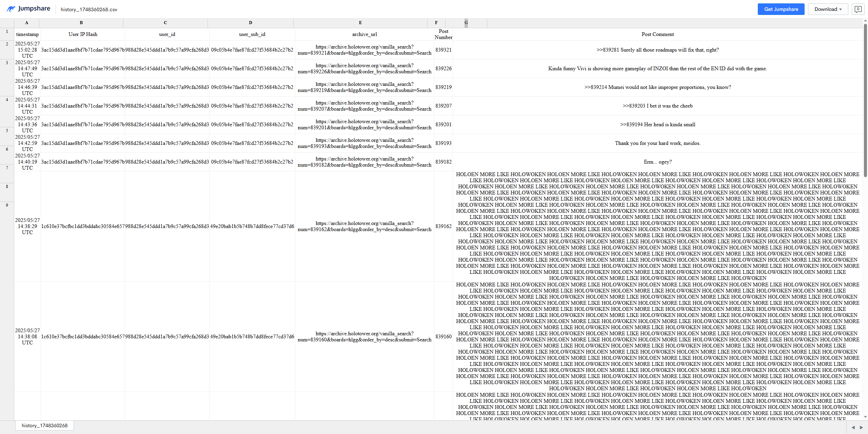Click the next sheet arrow
Viewport: 868px width, 434px height.
click(x=861, y=428)
